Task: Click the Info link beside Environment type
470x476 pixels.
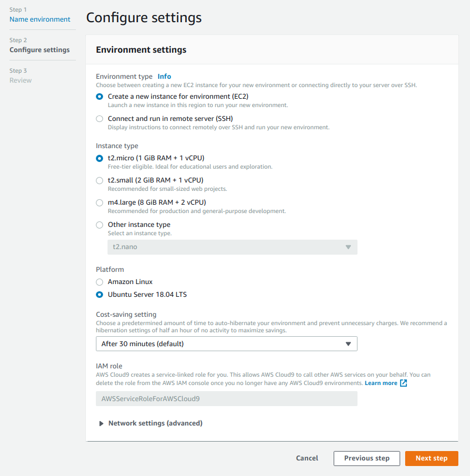Action: [164, 76]
